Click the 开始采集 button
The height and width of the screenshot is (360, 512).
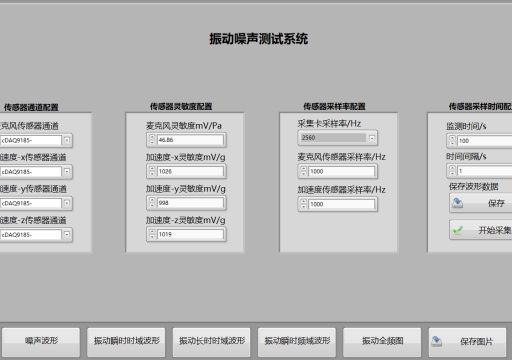coord(481,230)
